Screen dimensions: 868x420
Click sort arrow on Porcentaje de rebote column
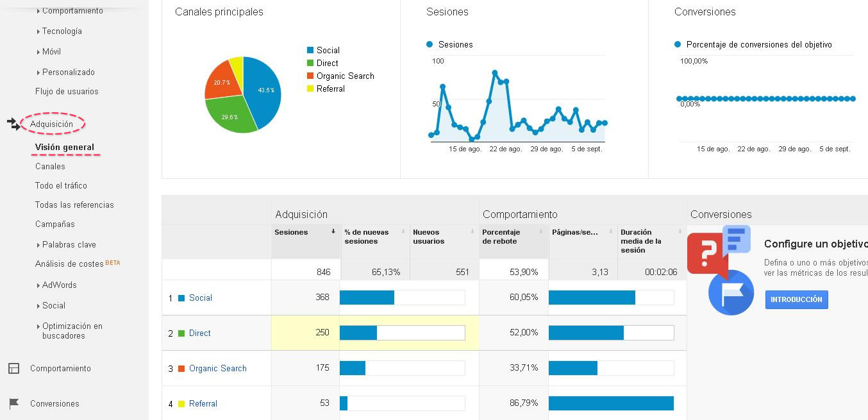(541, 231)
